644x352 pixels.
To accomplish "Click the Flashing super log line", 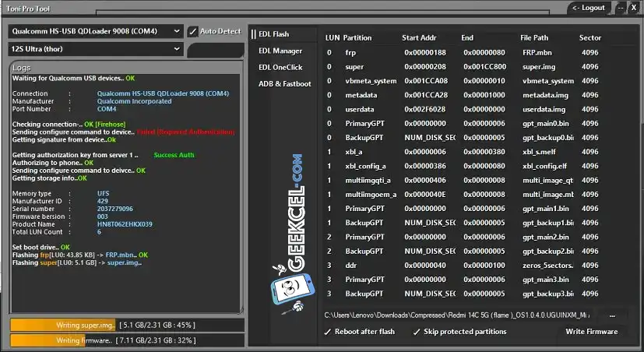I will tap(77, 262).
